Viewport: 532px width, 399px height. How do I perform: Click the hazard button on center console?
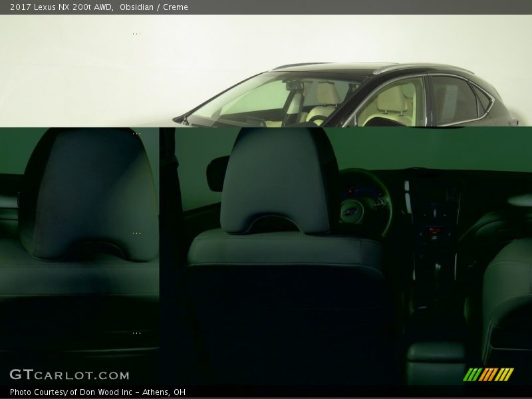[x=435, y=229]
